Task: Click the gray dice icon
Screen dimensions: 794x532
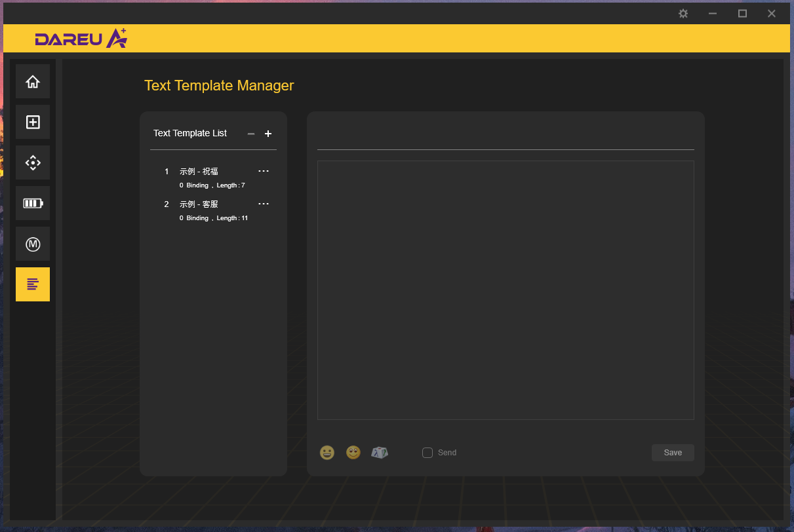Action: click(x=380, y=453)
